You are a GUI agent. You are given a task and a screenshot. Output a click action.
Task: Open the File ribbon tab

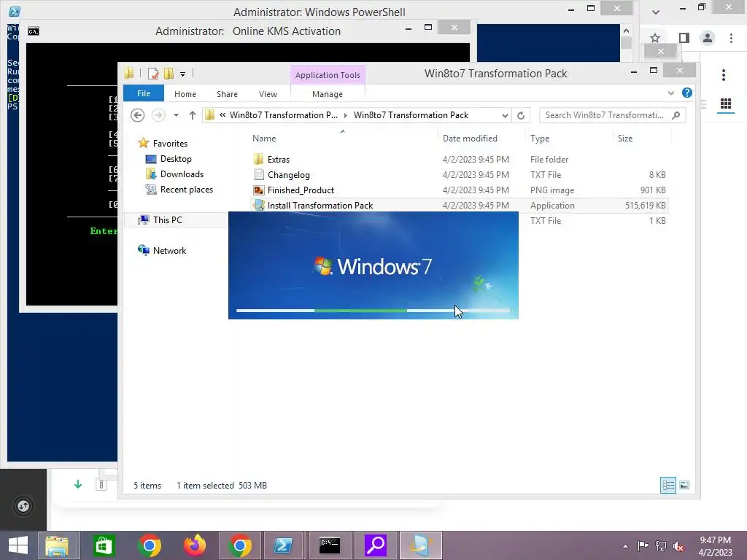tap(144, 93)
